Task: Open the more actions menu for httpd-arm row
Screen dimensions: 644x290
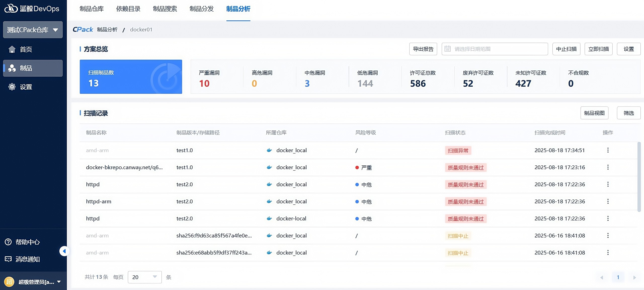Action: click(608, 201)
